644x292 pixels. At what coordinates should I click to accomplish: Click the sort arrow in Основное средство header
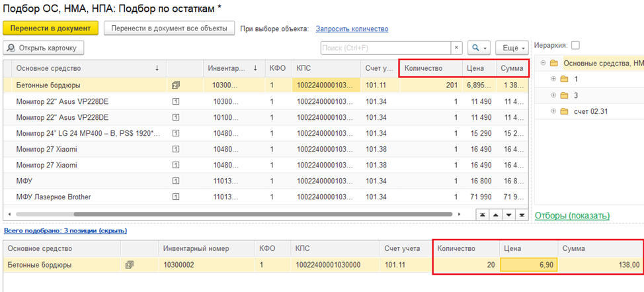tap(157, 68)
